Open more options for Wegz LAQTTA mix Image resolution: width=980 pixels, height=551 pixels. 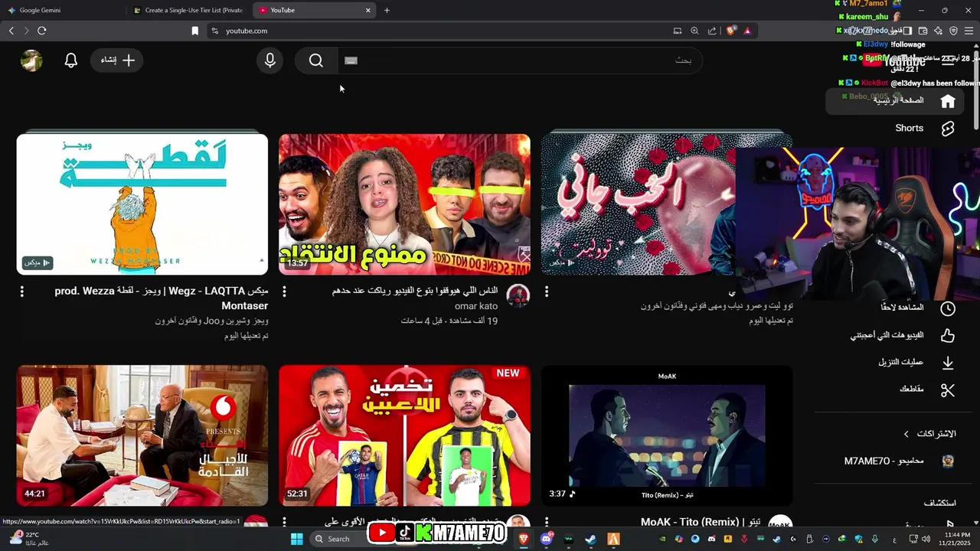click(21, 292)
